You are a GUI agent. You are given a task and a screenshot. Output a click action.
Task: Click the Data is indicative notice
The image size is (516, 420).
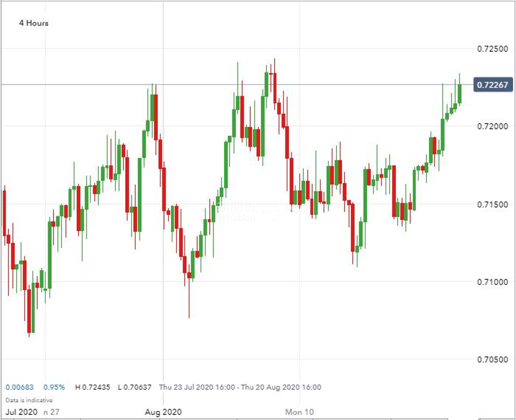(29, 400)
